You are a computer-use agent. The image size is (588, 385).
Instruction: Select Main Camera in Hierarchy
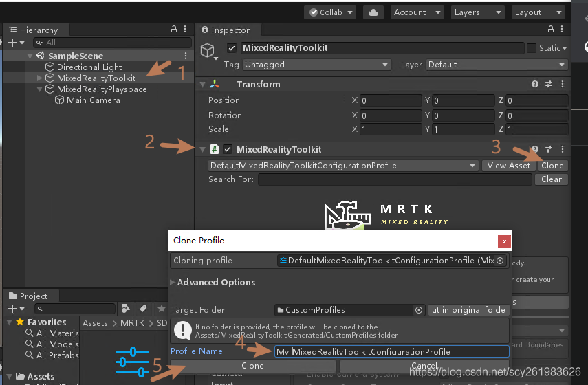(x=94, y=100)
